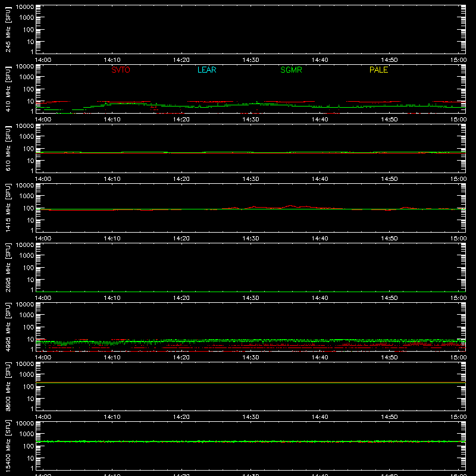
Task: Click the 100 tick in 4995 MHz panel
Action: point(29,327)
